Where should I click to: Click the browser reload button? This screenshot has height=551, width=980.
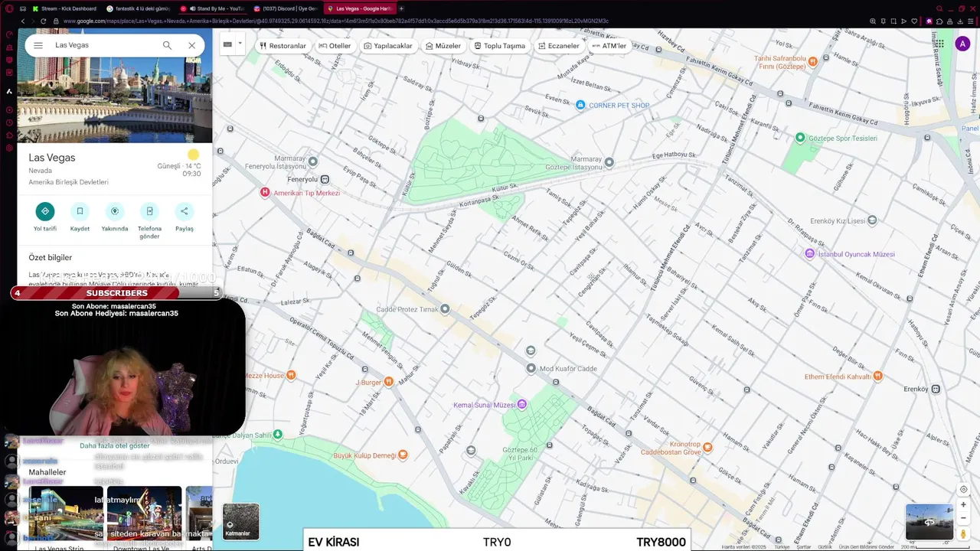coord(43,21)
